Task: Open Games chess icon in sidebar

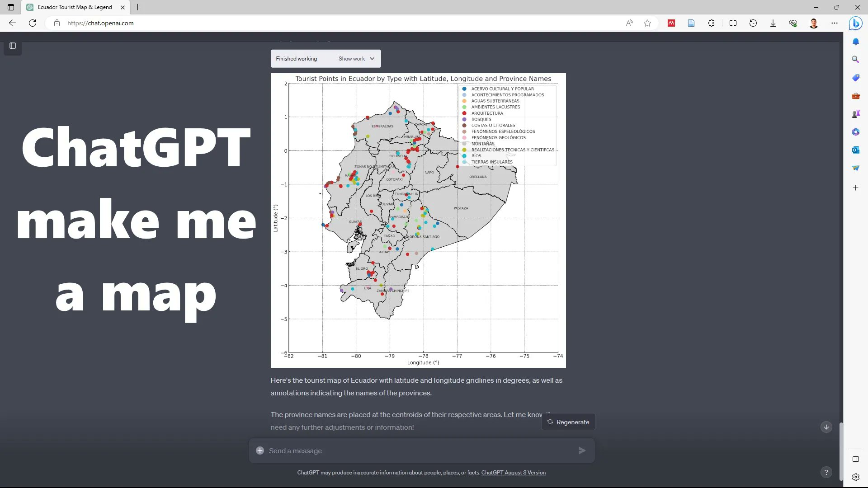Action: point(856,114)
